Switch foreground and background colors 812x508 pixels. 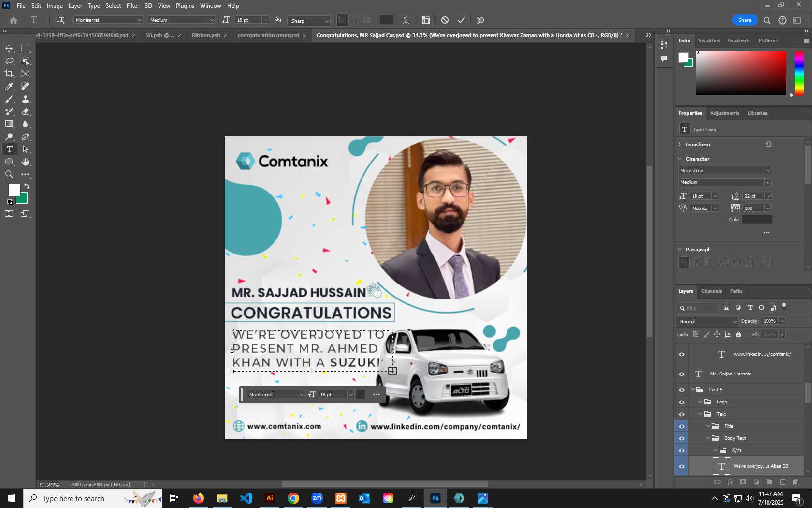(x=27, y=186)
